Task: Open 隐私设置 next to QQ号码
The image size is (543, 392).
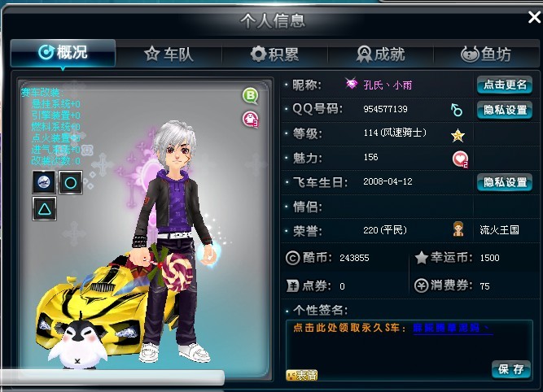Action: pos(505,110)
